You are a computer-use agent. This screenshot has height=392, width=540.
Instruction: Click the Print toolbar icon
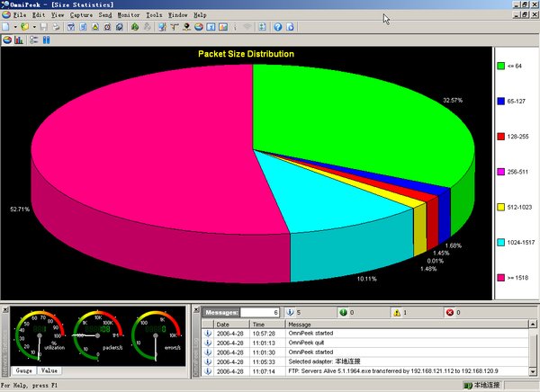point(56,27)
